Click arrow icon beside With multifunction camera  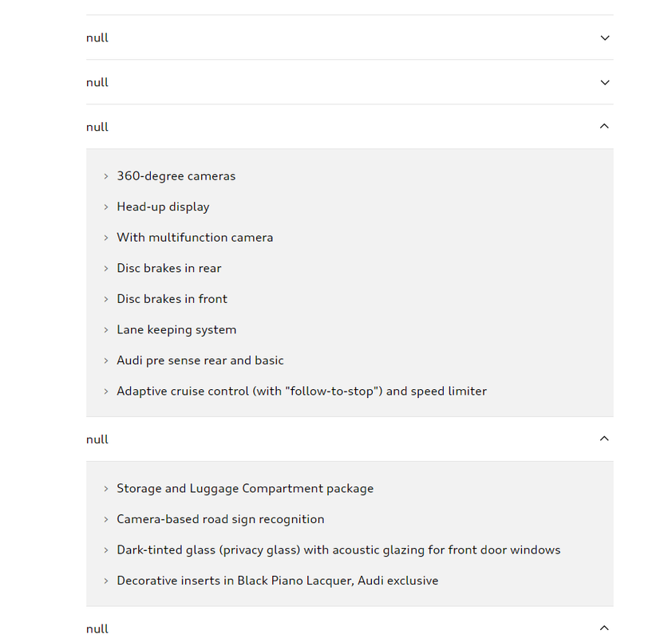[x=106, y=238]
